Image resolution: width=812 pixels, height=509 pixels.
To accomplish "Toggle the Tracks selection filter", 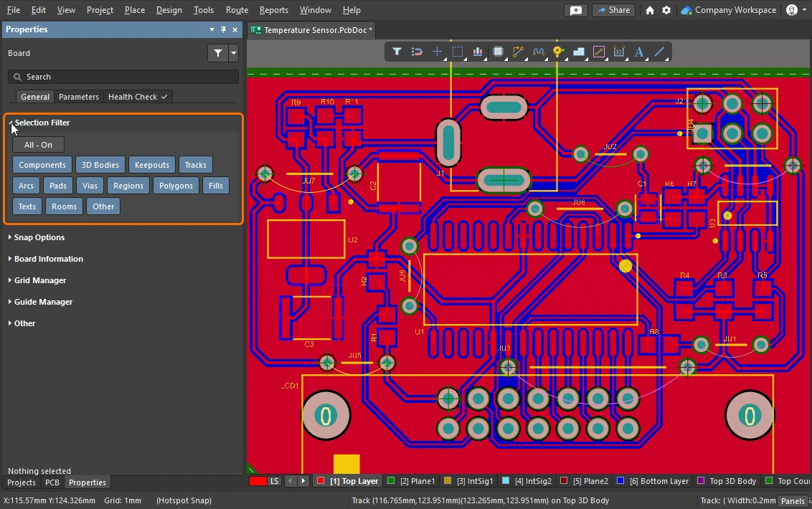I will tap(196, 165).
